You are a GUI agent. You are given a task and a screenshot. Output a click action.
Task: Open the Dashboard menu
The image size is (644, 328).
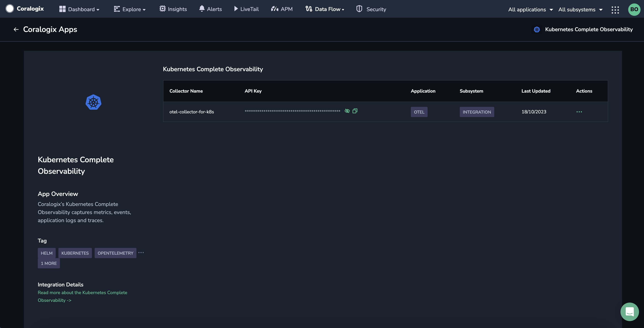(x=79, y=9)
